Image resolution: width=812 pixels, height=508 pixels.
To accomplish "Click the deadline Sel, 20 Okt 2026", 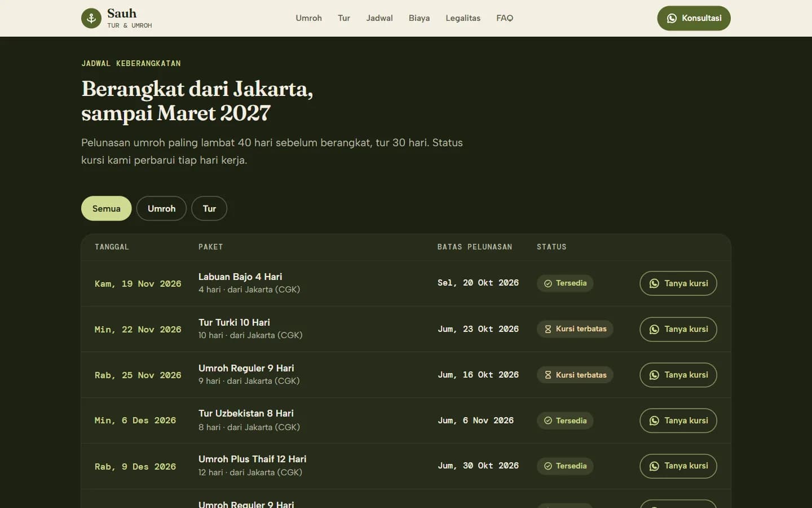I will (478, 283).
